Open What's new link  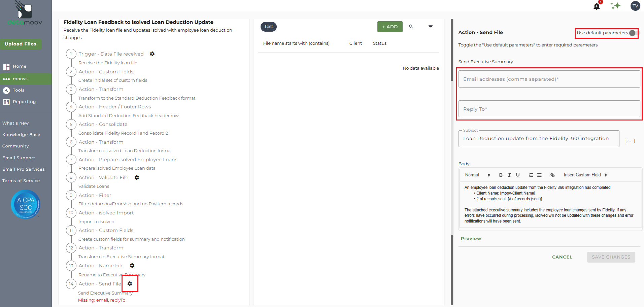click(15, 123)
